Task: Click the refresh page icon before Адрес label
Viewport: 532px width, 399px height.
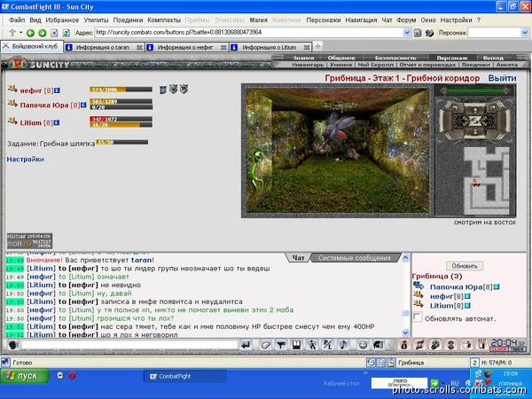Action: [x=66, y=33]
